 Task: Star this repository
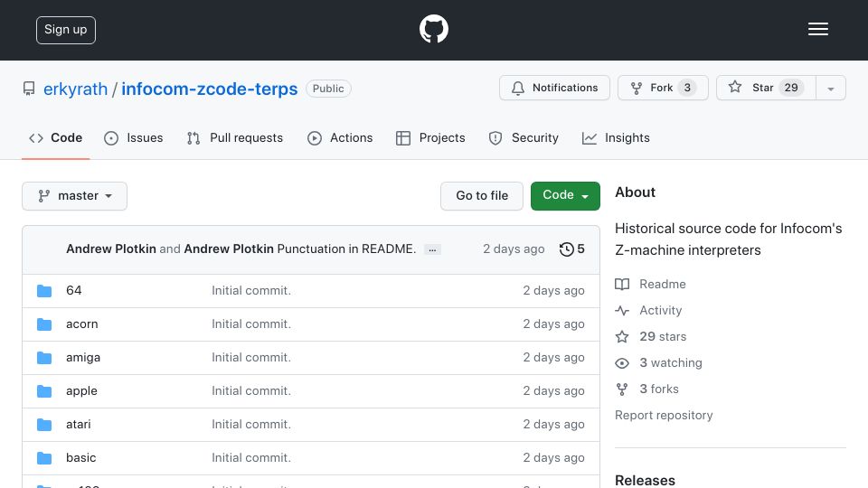[x=766, y=88]
